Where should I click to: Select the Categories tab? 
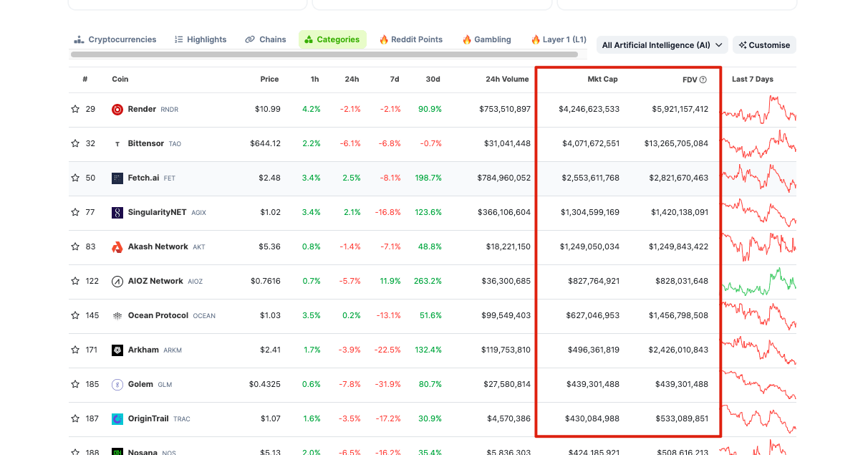coord(332,39)
